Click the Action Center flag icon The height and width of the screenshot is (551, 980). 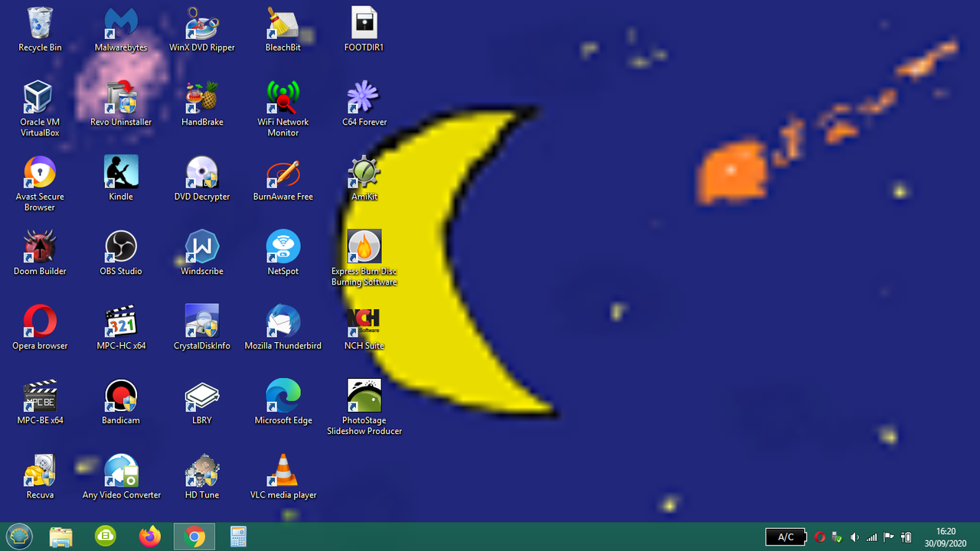click(x=889, y=537)
